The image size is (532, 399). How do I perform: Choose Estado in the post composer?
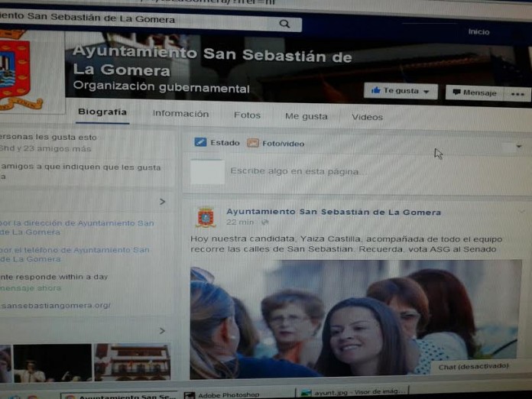[217, 142]
